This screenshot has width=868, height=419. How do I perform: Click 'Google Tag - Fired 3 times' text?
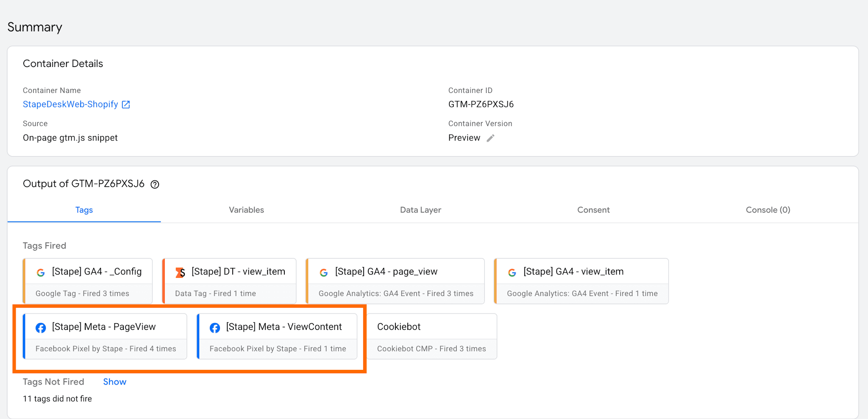pos(82,293)
